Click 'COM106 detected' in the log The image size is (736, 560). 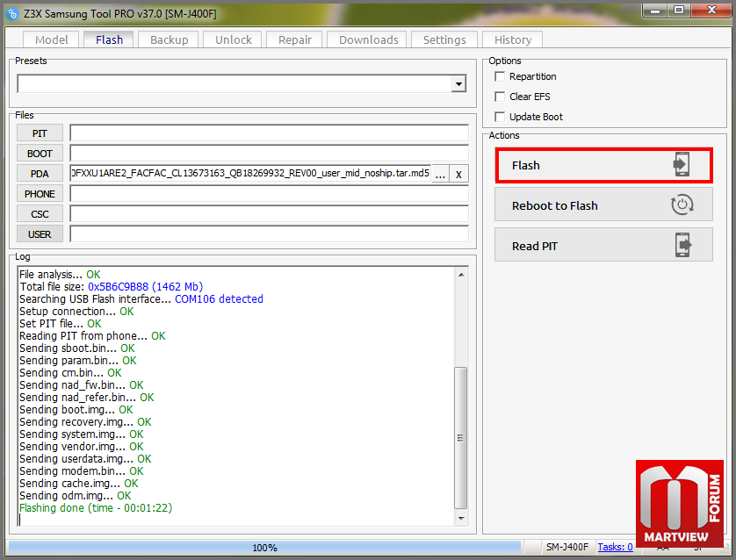pos(219,298)
